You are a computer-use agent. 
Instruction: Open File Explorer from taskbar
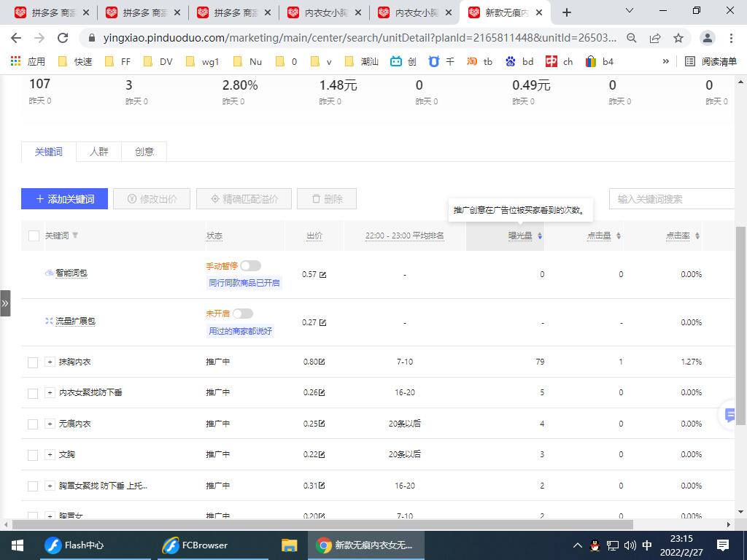point(289,545)
